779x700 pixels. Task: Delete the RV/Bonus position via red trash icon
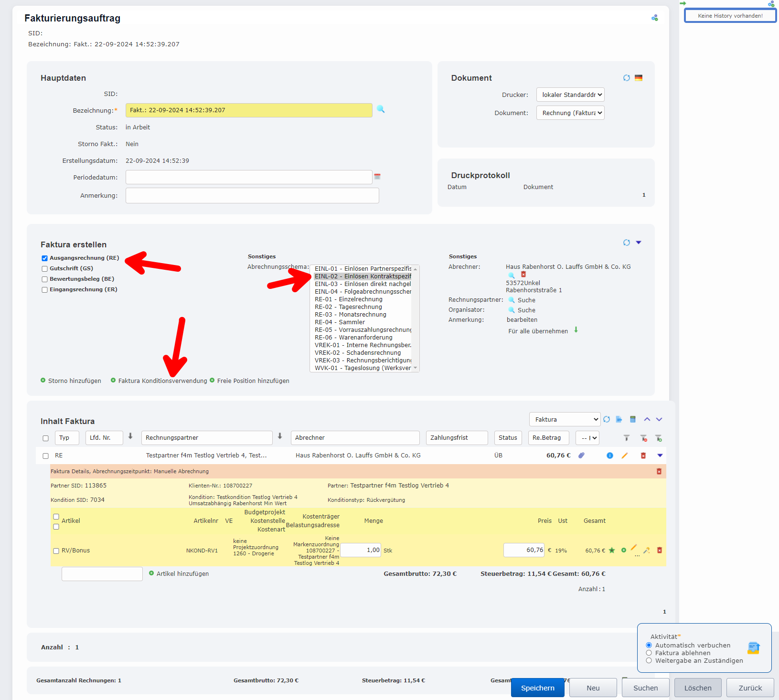tap(660, 550)
